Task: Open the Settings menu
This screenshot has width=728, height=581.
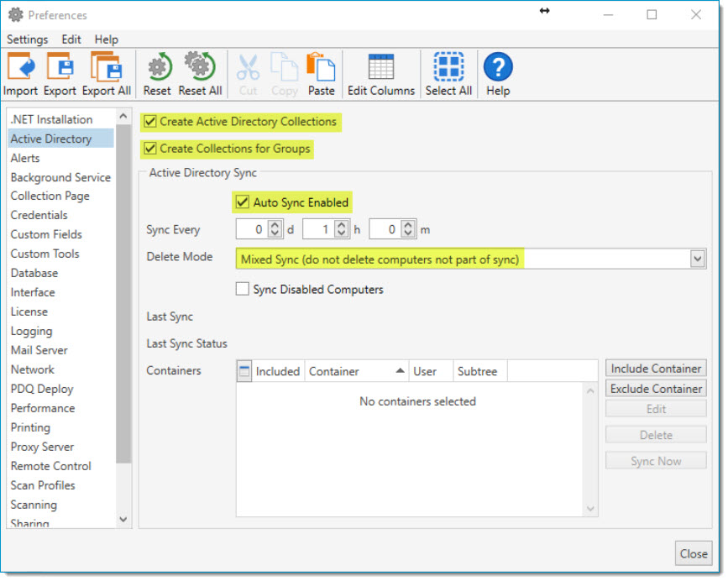Action: pos(28,39)
